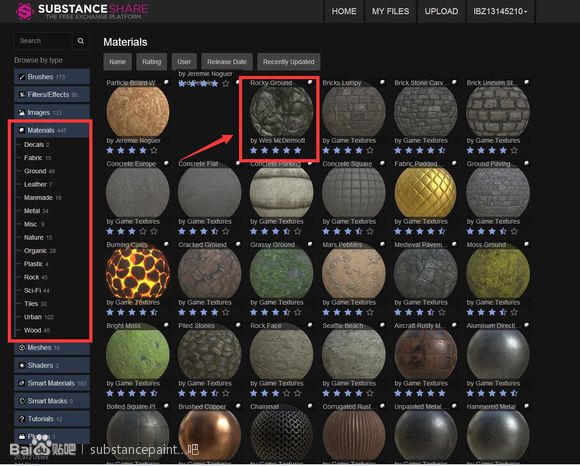Select the Fabric subcategory
Image resolution: width=580 pixels, height=466 pixels.
37,158
